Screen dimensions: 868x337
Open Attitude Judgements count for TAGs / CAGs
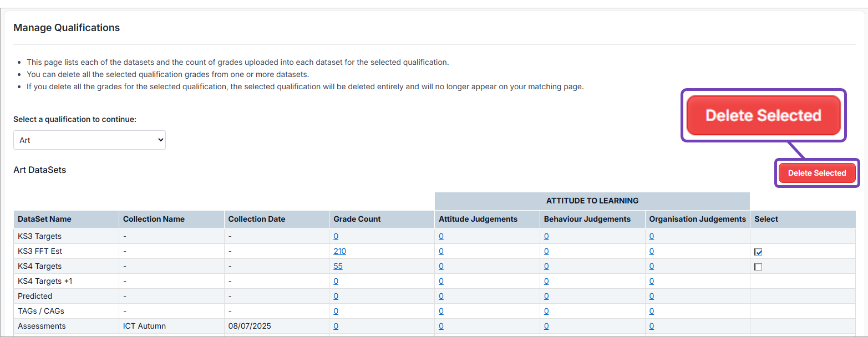click(441, 311)
